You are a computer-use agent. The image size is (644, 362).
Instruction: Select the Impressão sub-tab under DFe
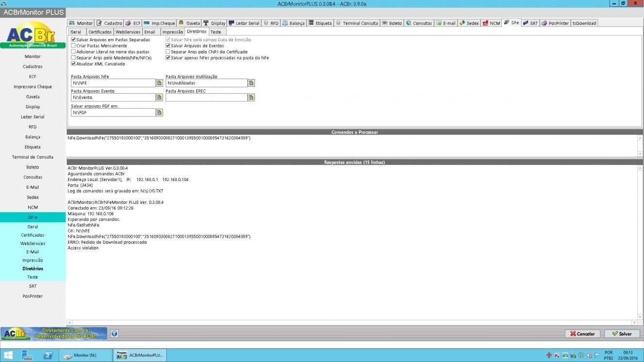(x=172, y=32)
